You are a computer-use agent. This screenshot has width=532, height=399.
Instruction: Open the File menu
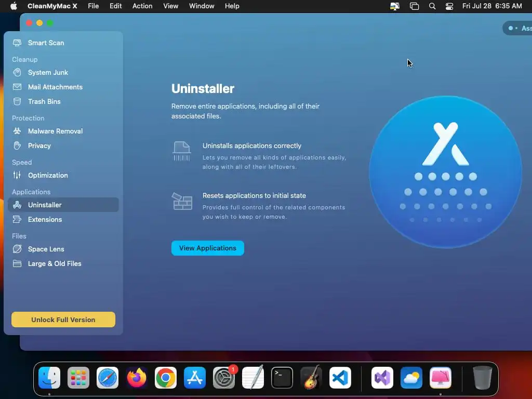tap(94, 6)
